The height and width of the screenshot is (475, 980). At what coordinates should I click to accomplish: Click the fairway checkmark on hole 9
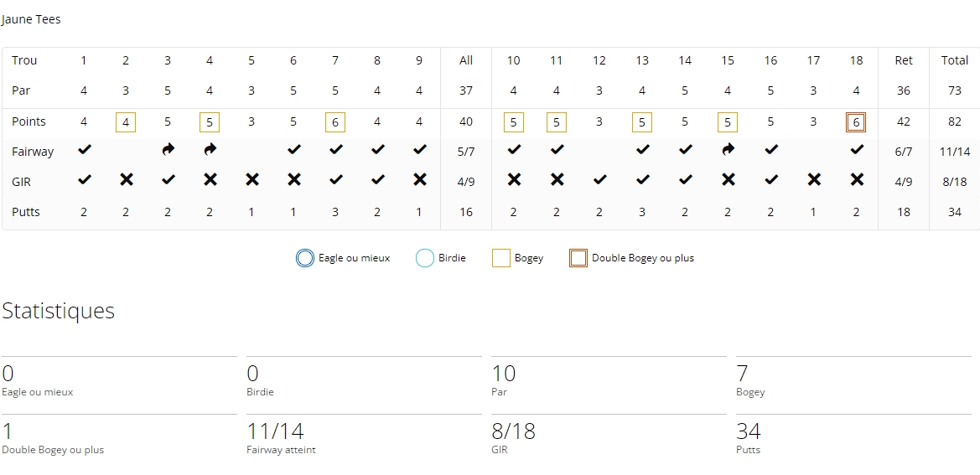tap(419, 150)
